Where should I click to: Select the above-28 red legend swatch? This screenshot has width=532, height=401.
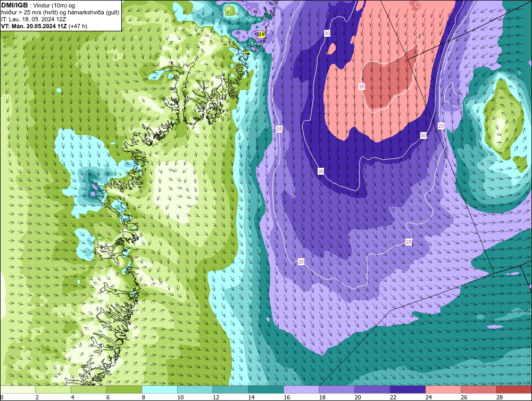[x=514, y=389]
